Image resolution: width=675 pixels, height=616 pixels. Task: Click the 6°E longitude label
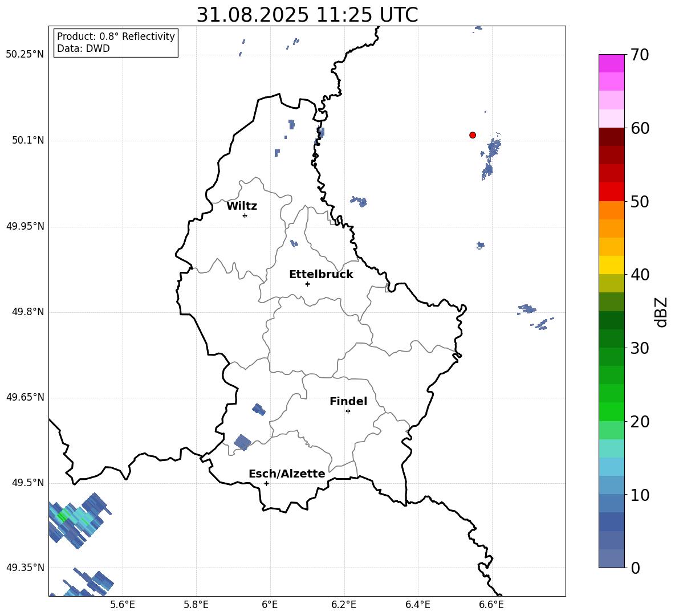[270, 605]
